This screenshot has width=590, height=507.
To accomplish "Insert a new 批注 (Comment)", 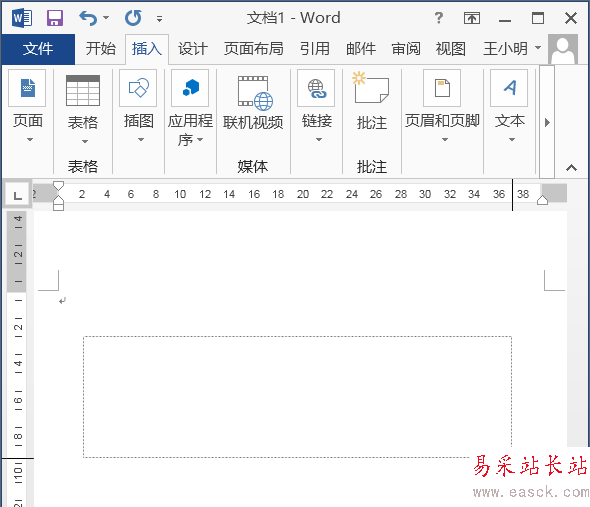I will point(372,101).
